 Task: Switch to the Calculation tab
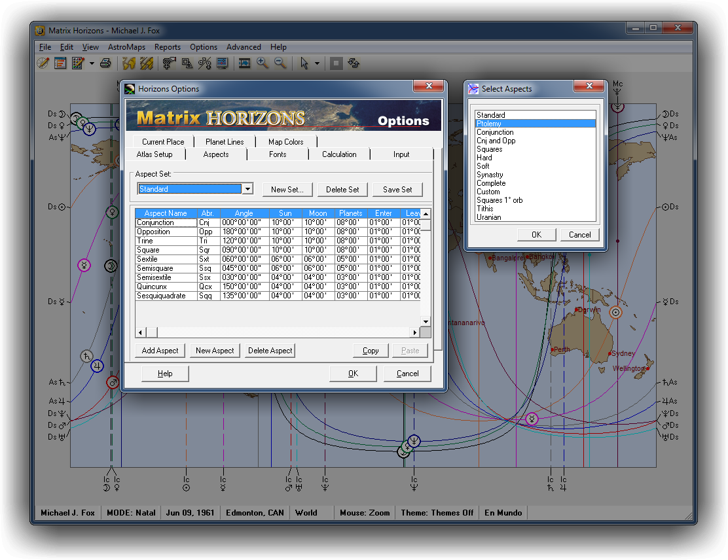pos(339,154)
